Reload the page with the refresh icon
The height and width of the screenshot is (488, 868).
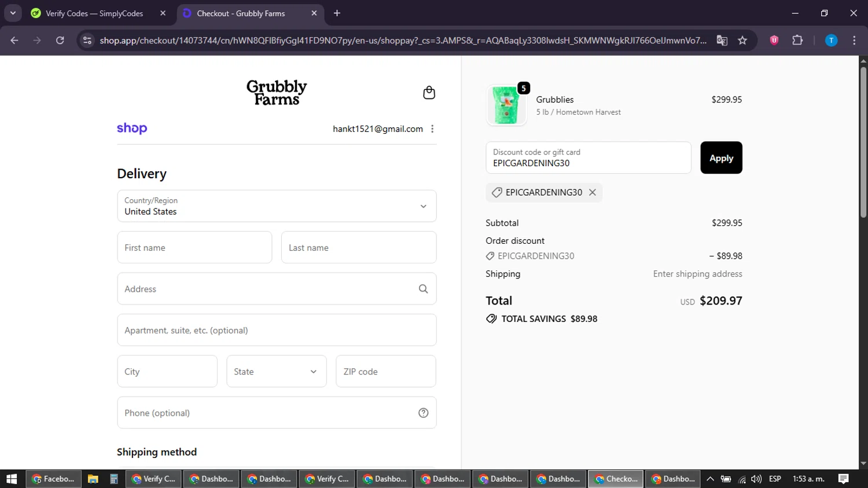(x=60, y=40)
